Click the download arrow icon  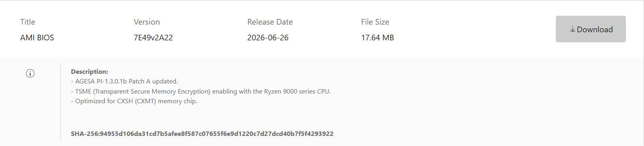572,29
